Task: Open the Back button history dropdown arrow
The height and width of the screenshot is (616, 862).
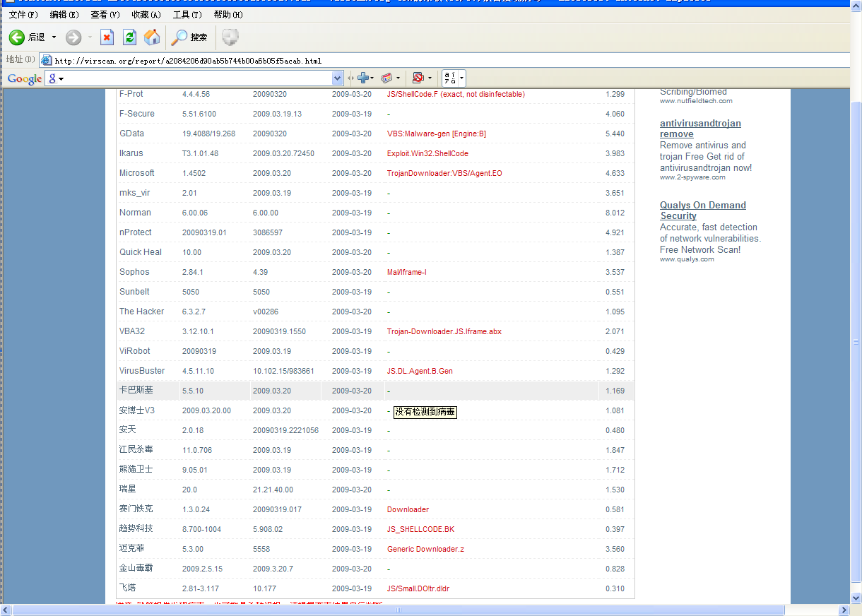Action: point(54,37)
